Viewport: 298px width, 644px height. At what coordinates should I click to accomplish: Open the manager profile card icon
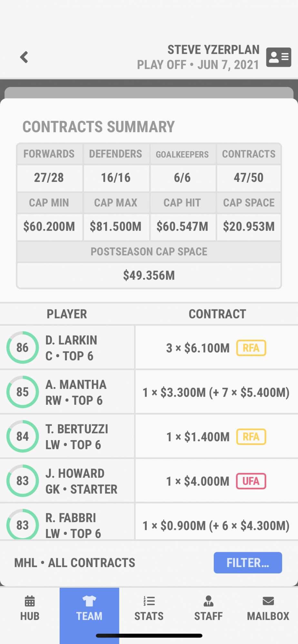tap(279, 57)
